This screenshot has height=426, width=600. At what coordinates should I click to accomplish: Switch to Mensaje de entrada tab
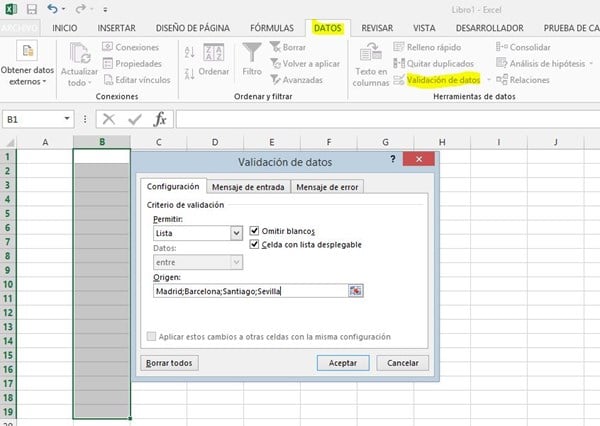tap(248, 187)
